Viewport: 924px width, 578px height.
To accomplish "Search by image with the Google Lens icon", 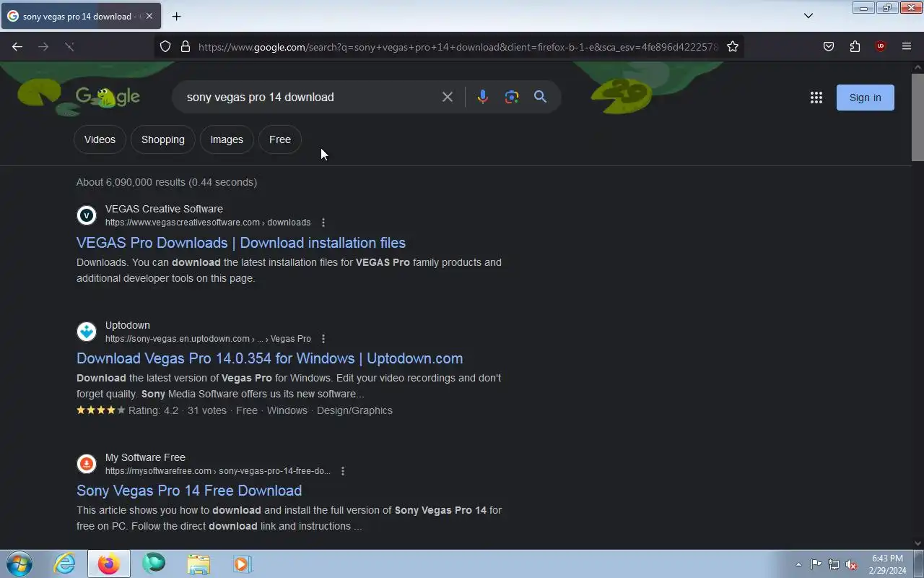I will 512,97.
